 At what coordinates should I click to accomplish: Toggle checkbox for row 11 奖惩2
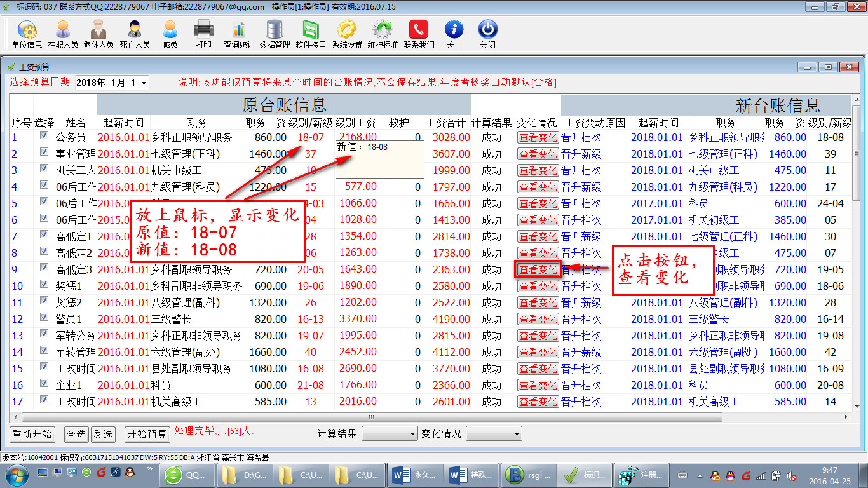point(44,301)
